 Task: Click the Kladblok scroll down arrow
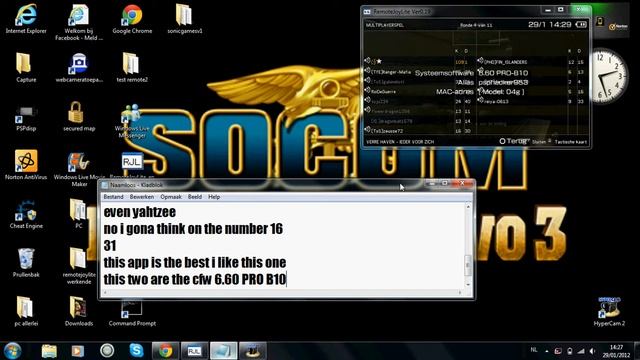(468, 284)
